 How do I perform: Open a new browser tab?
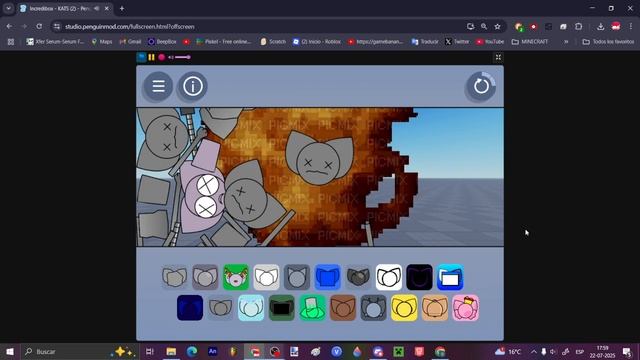click(122, 8)
